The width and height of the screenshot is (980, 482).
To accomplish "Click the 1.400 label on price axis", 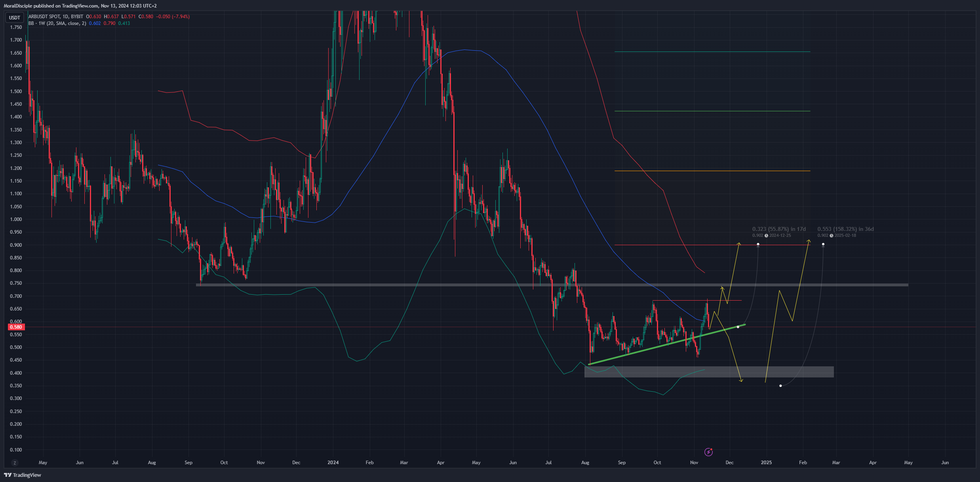I will (16, 117).
